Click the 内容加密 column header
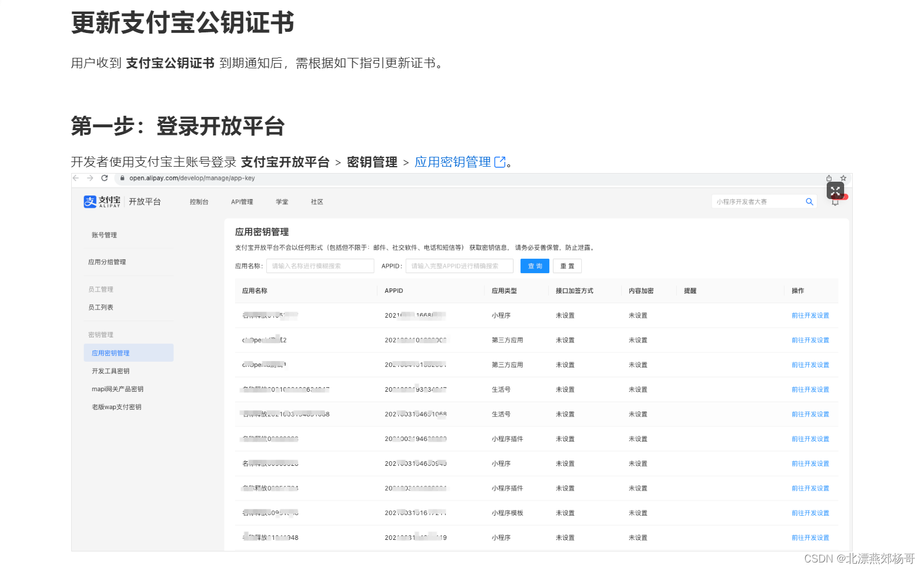The width and height of the screenshot is (924, 570). (641, 291)
